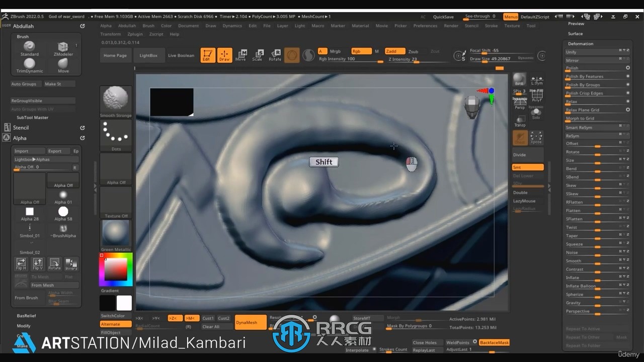644x362 pixels.
Task: Toggle >Z< symmetry axis
Action: pyautogui.click(x=175, y=318)
